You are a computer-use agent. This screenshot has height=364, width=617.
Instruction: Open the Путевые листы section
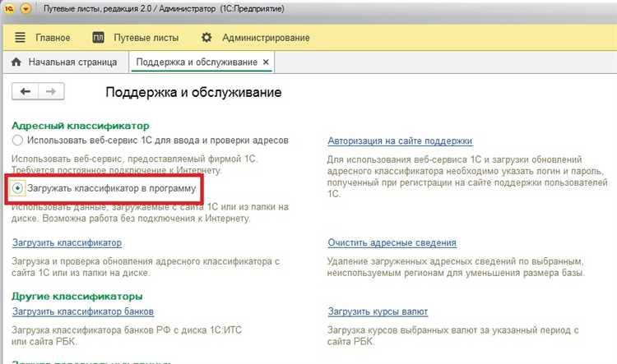pyautogui.click(x=146, y=38)
